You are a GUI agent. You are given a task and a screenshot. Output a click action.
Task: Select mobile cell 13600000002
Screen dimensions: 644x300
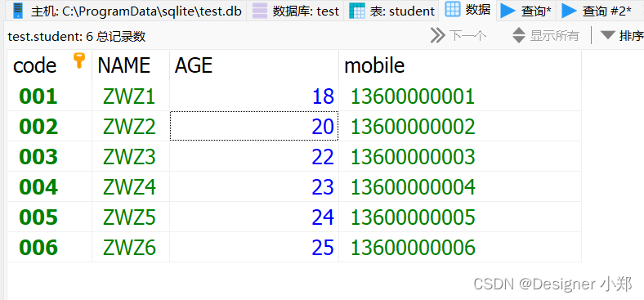[x=460, y=126]
